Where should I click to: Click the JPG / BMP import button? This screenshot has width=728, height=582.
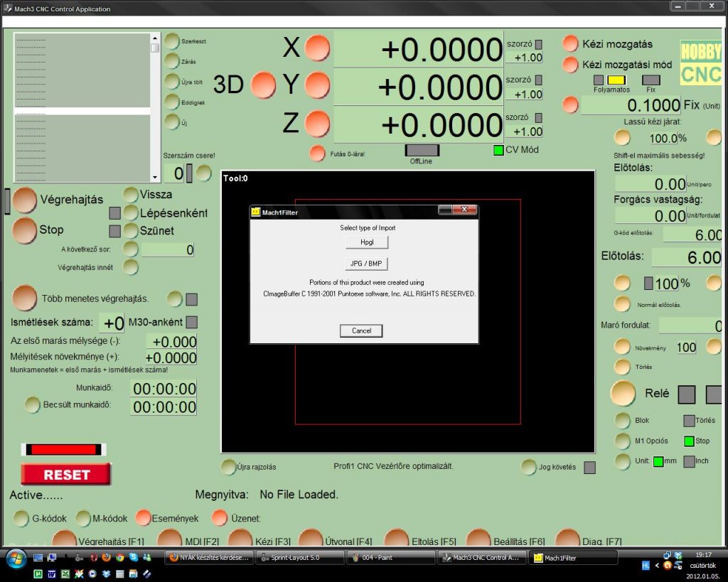click(x=366, y=264)
